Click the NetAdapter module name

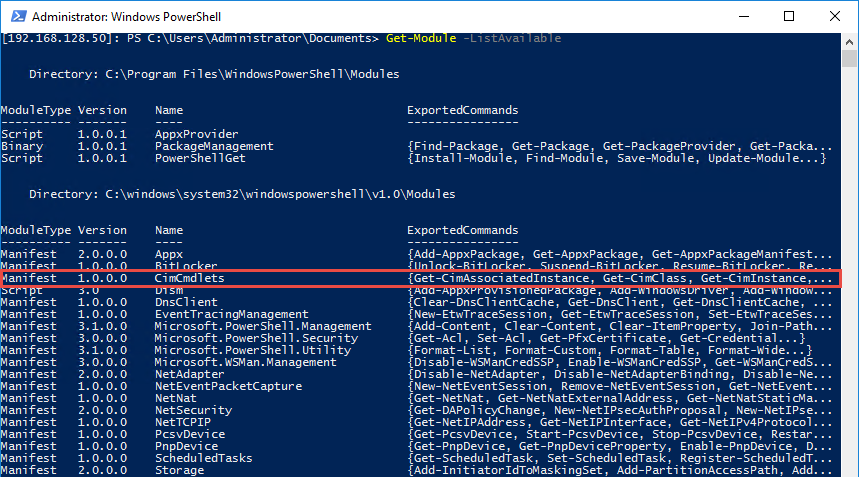pyautogui.click(x=190, y=375)
